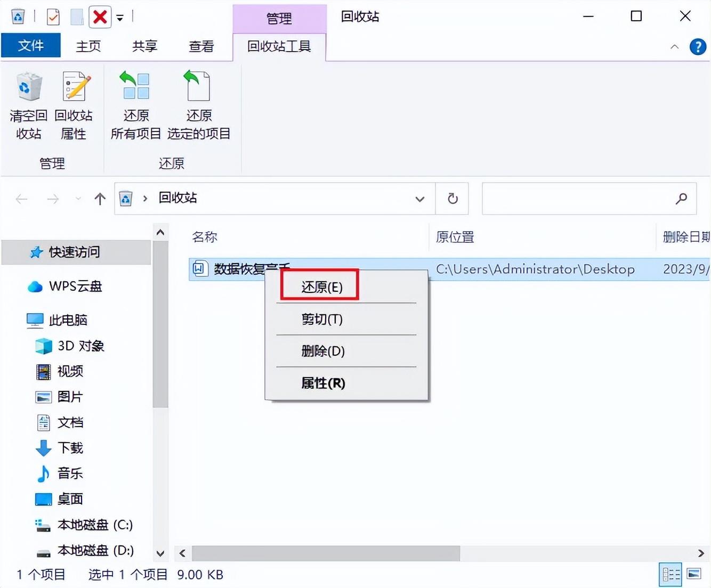Click the navigation pane vertical scrollbar thumb
Image resolution: width=711 pixels, height=588 pixels.
(x=160, y=324)
